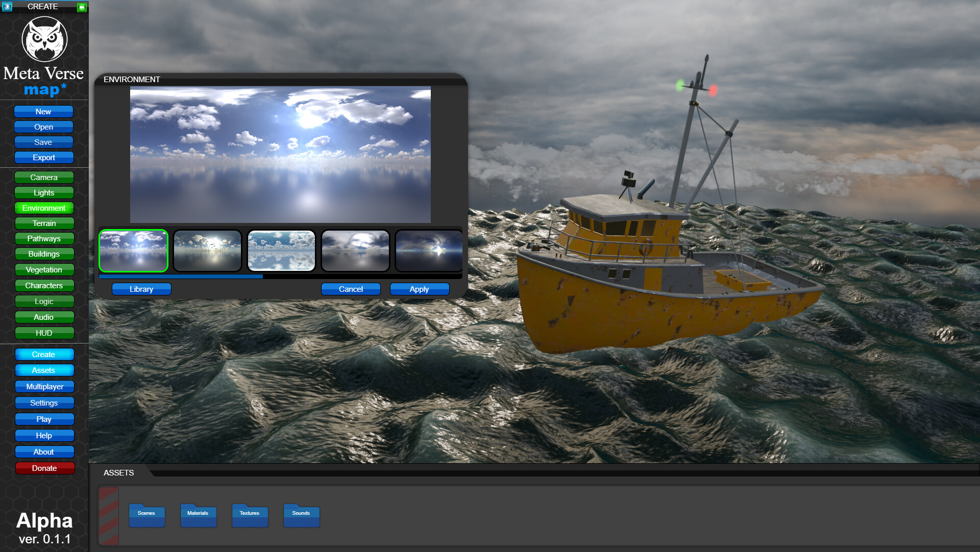This screenshot has width=980, height=552.
Task: Click the red striped assets side handle
Action: 108,516
